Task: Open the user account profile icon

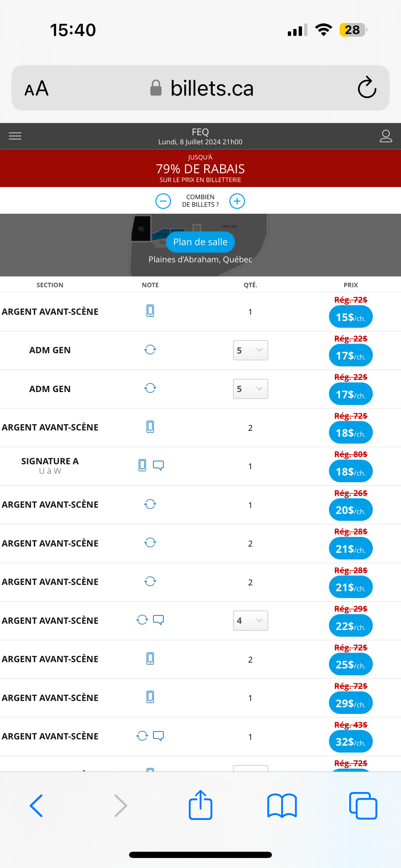Action: pos(386,136)
